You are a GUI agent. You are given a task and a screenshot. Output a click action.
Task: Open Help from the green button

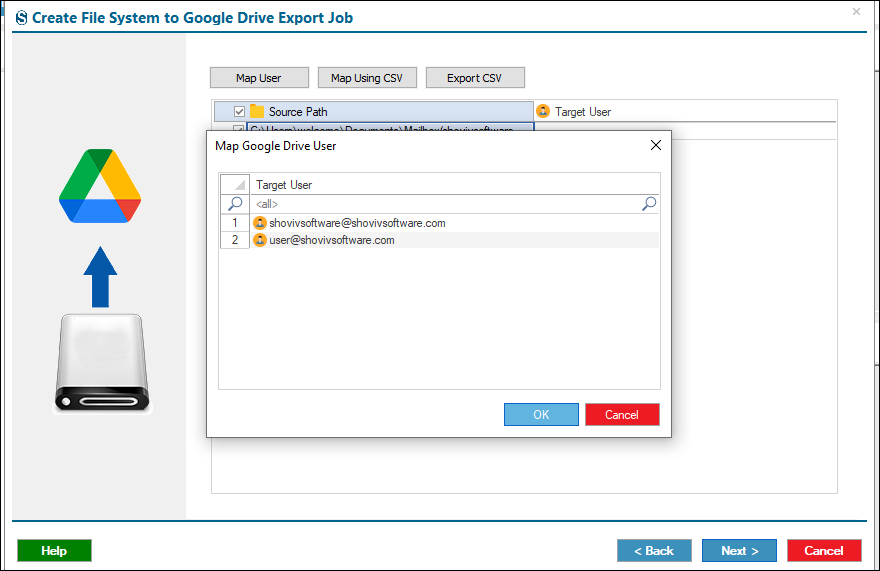(x=54, y=550)
